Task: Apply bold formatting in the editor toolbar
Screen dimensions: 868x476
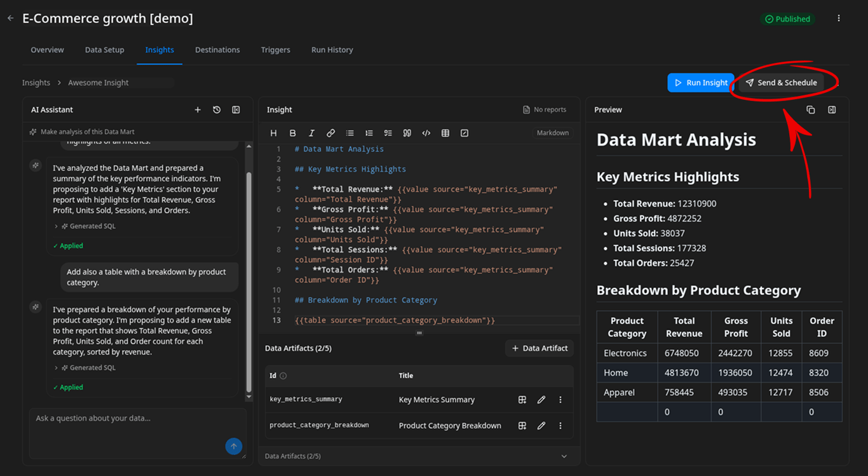Action: point(292,133)
